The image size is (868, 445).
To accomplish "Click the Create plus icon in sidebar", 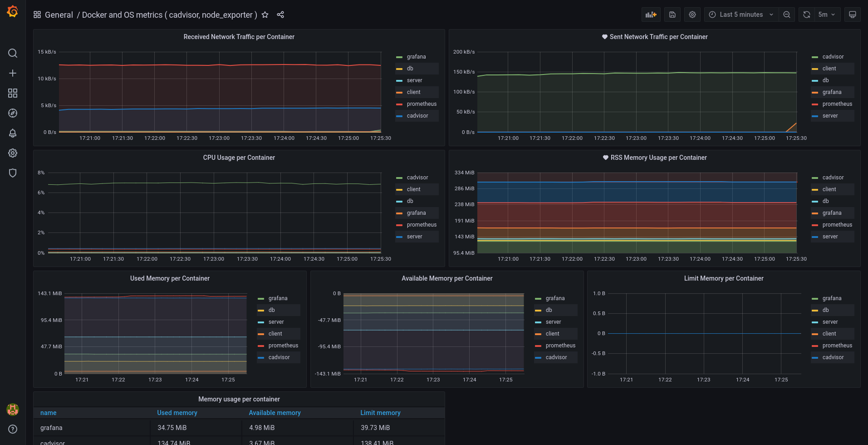I will point(13,73).
